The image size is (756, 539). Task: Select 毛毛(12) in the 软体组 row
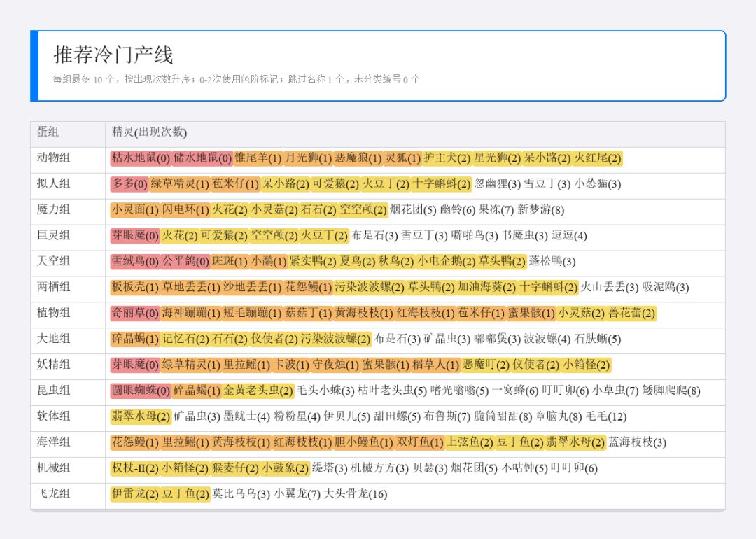(x=606, y=417)
